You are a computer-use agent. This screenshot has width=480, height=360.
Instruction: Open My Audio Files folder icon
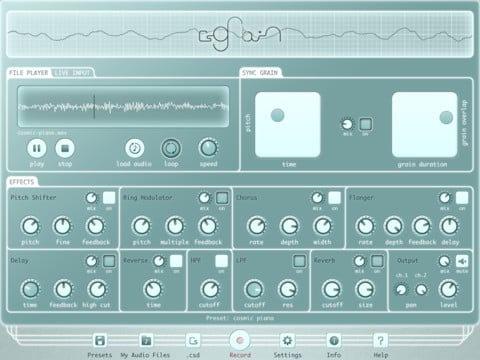(146, 341)
